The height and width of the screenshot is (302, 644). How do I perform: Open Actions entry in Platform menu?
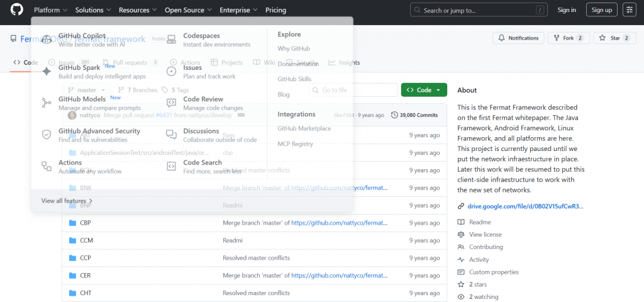pyautogui.click(x=70, y=162)
